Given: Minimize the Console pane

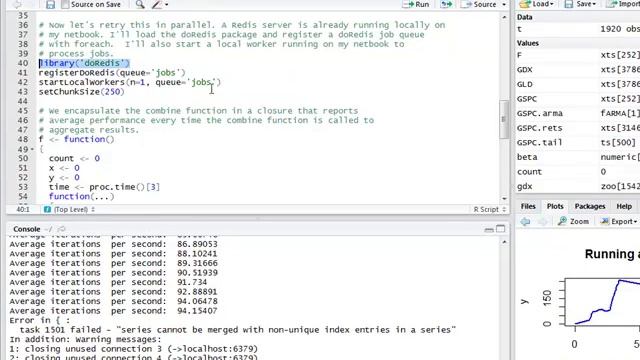Looking at the screenshot, I should (x=489, y=229).
